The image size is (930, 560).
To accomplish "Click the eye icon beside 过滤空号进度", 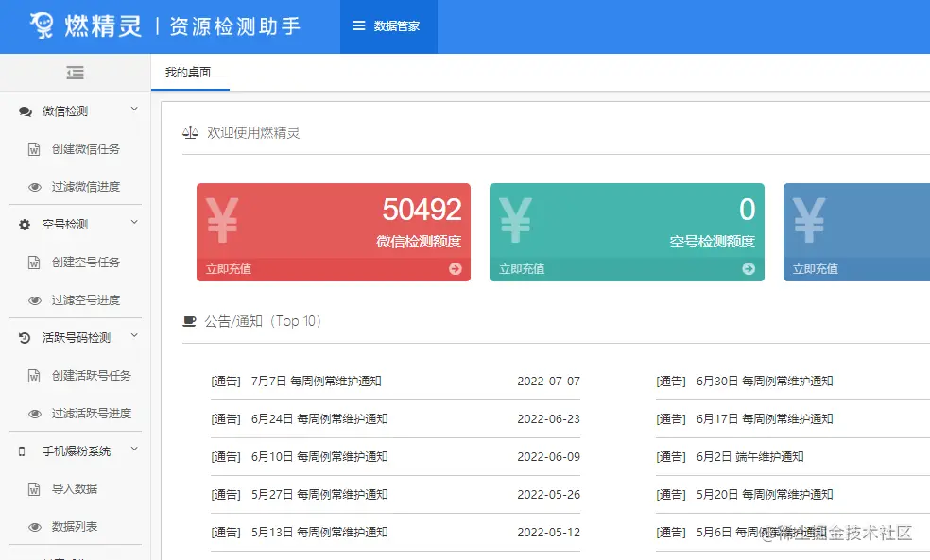I will point(35,300).
